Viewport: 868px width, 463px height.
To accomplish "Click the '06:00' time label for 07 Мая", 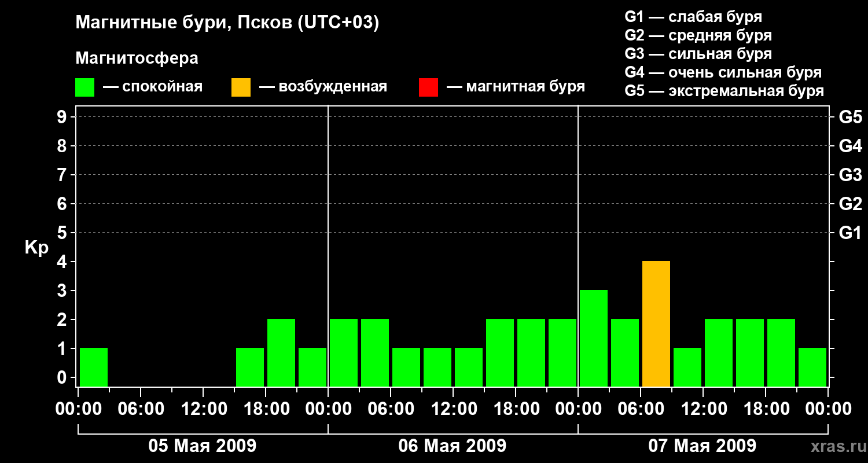I will click(641, 409).
